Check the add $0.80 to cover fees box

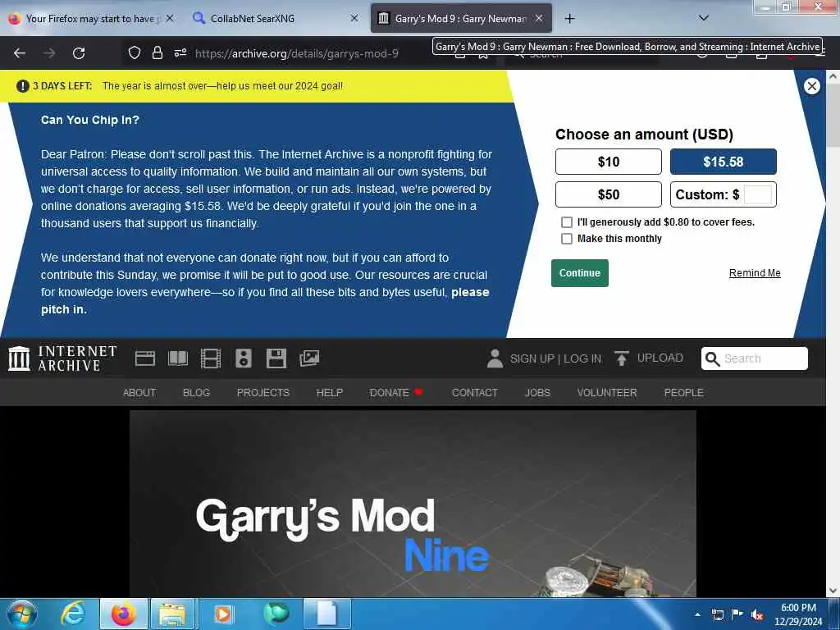(567, 222)
